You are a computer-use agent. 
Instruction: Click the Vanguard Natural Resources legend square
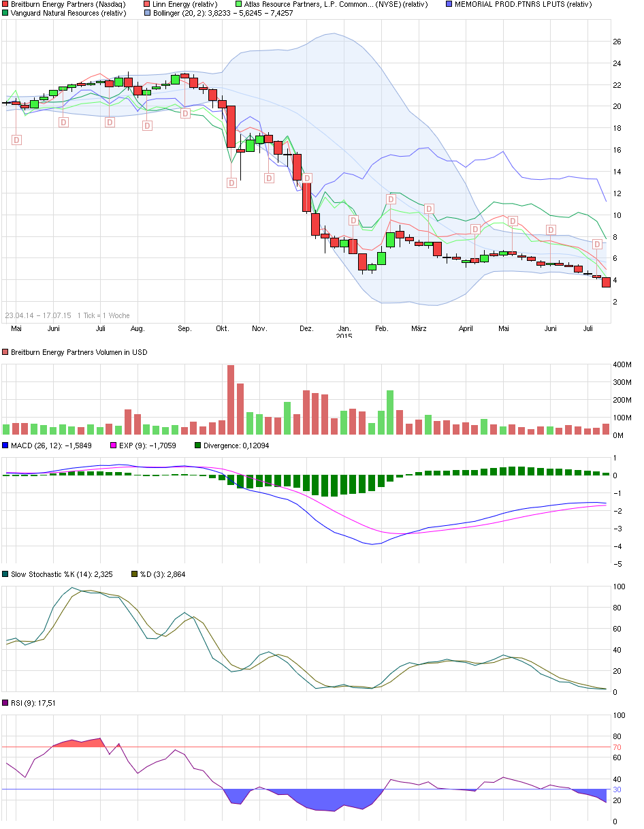click(5, 13)
